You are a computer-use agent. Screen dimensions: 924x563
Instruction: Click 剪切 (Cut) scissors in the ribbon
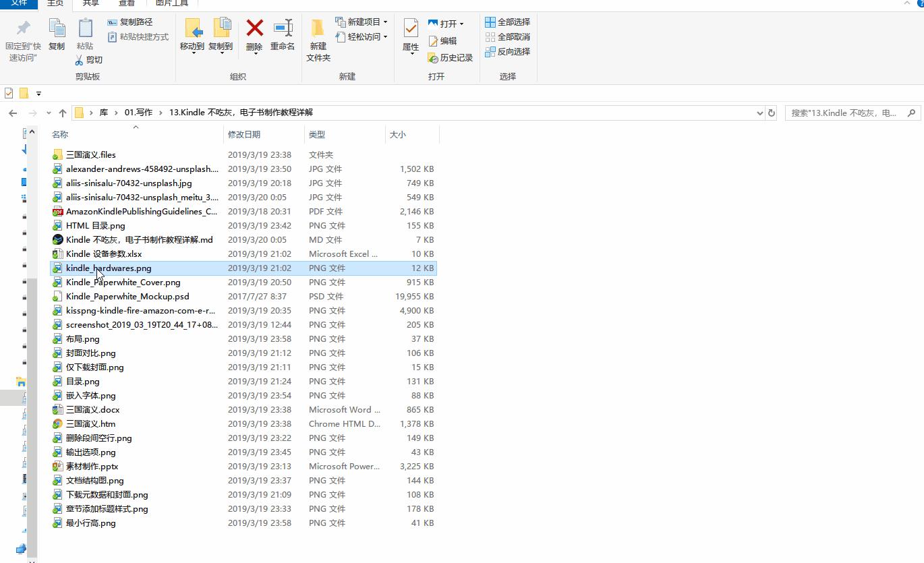point(89,60)
